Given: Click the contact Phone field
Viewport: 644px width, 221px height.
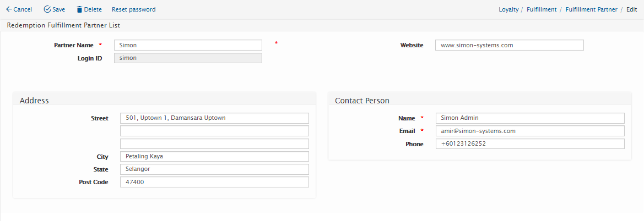Looking at the screenshot, I should click(530, 143).
